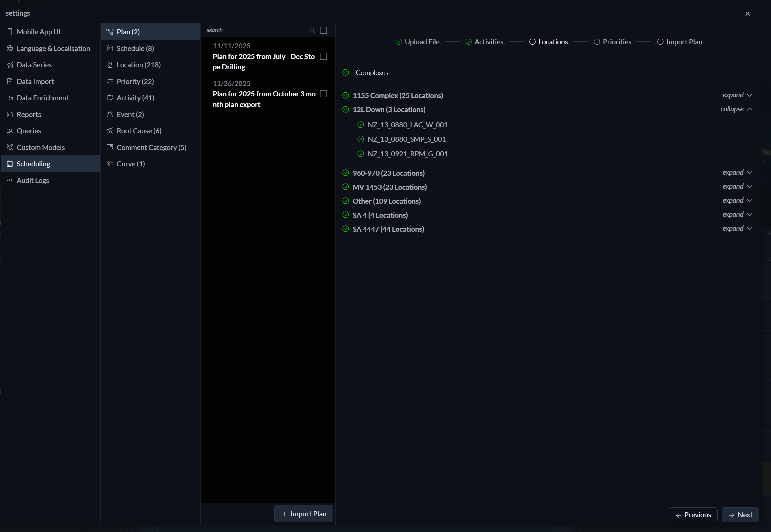
Task: Click the Plan hierarchy icon
Action: 110,32
